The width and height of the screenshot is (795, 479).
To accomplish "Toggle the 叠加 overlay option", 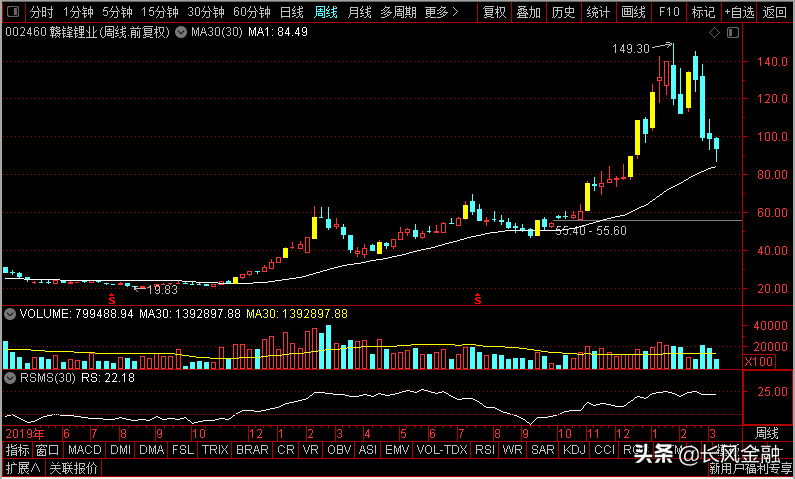I will click(530, 13).
